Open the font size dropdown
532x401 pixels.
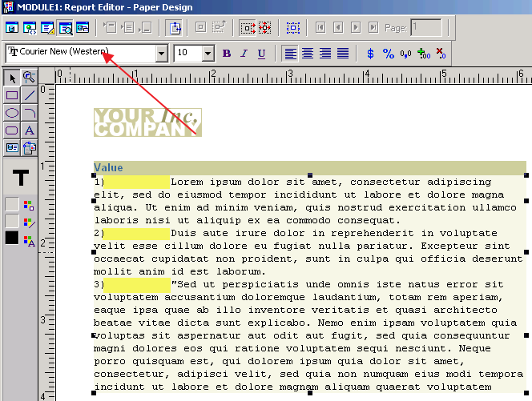pos(208,54)
